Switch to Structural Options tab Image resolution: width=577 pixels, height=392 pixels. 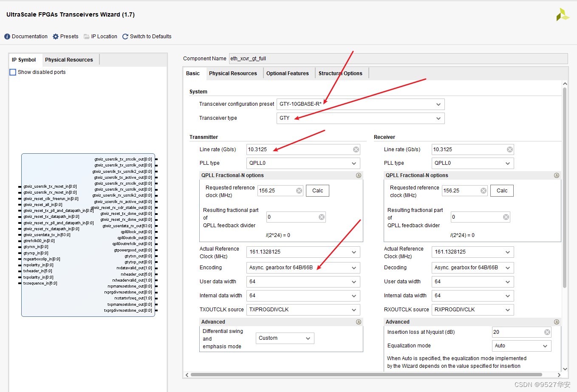[340, 73]
